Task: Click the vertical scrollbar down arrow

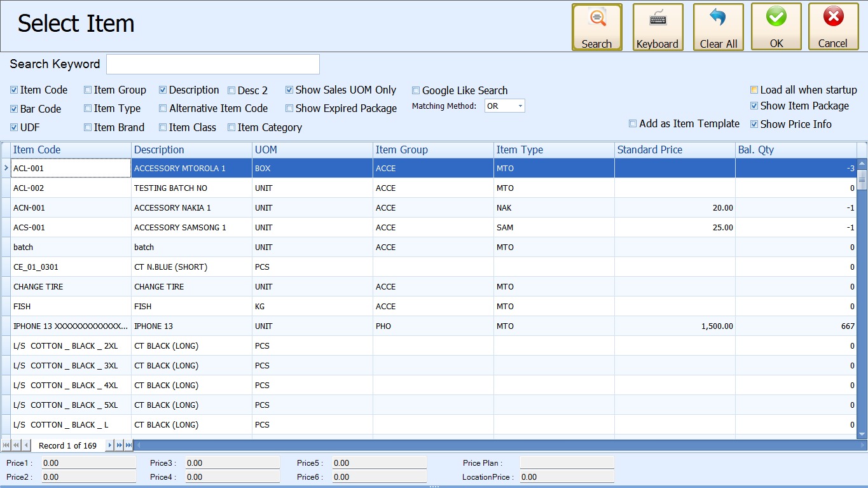Action: click(862, 434)
